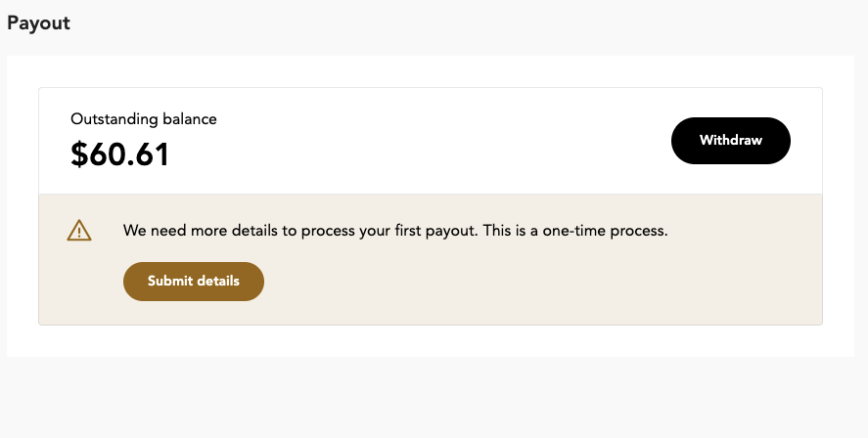Click the Outstanding balance label
Screen dimensions: 868x438
click(x=144, y=119)
